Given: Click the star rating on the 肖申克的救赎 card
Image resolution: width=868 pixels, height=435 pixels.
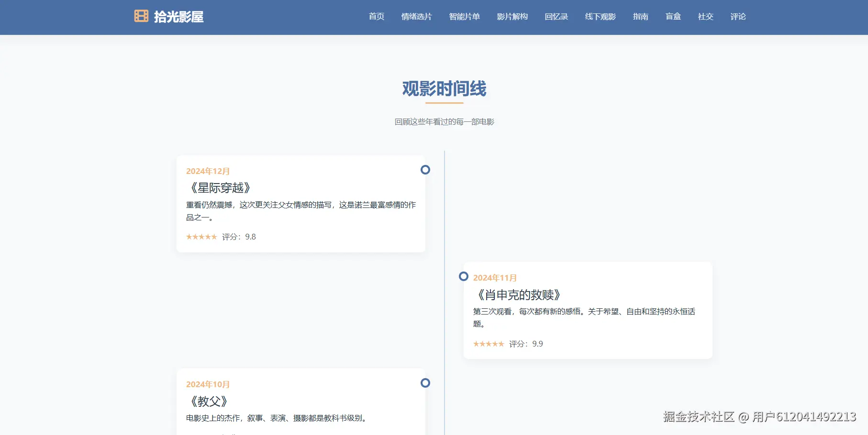Looking at the screenshot, I should [x=489, y=343].
